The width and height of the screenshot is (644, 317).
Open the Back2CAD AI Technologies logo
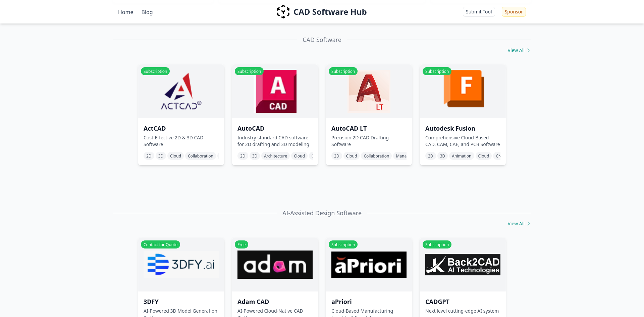click(463, 265)
